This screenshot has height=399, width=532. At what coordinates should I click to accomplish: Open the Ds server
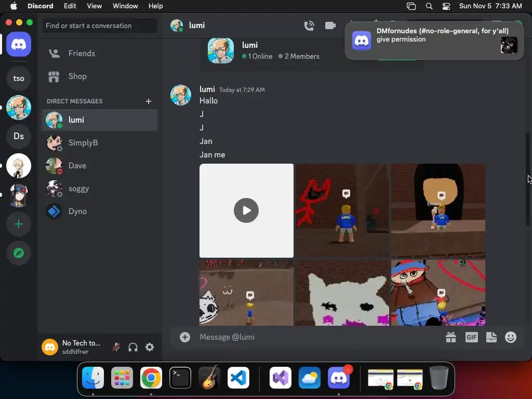coord(19,137)
